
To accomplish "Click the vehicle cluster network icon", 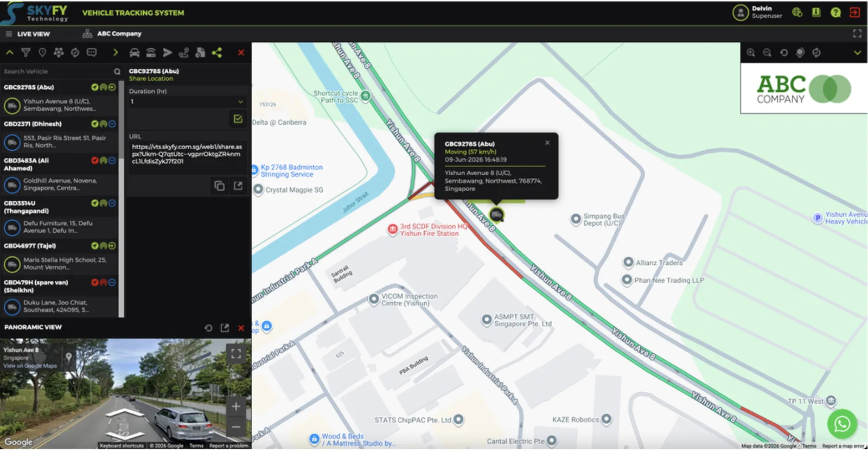I will [x=59, y=53].
